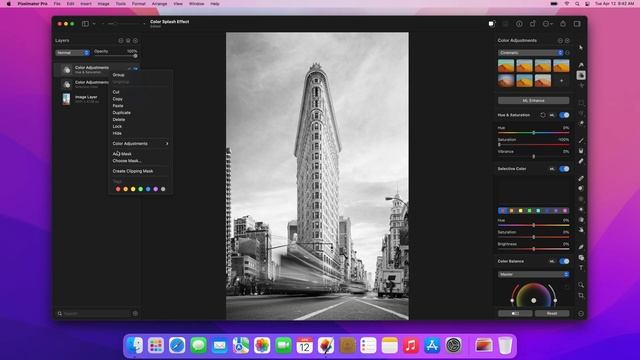Tag layer with blue color dot
The width and height of the screenshot is (640, 360).
coord(148,189)
